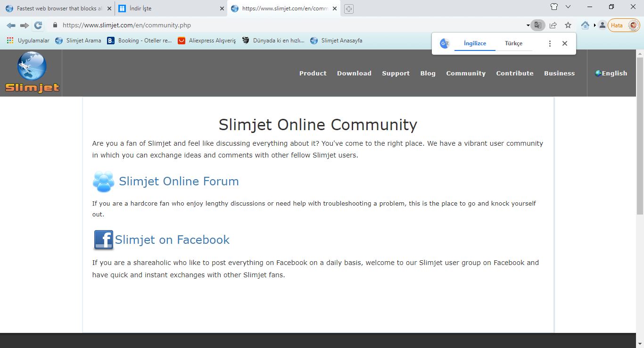644x348 pixels.
Task: Open the Slimjet Arama bookmark
Action: [78, 41]
